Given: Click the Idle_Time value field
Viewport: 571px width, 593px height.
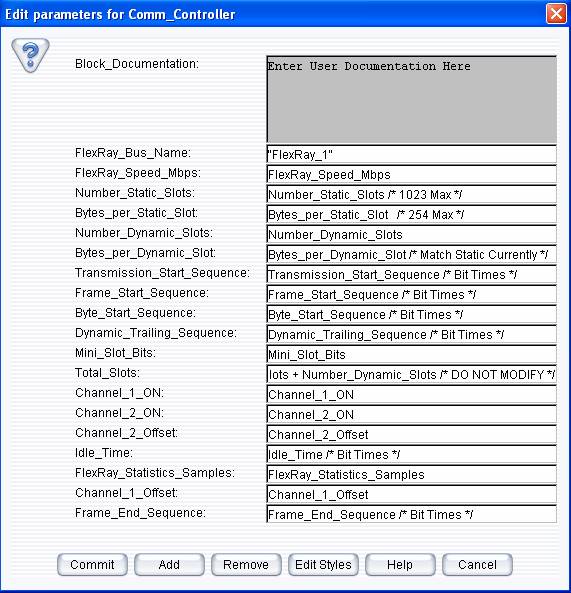Looking at the screenshot, I should [411, 454].
